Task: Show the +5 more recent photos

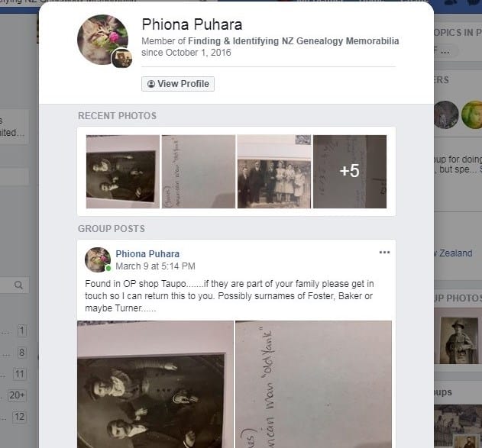Action: [350, 172]
